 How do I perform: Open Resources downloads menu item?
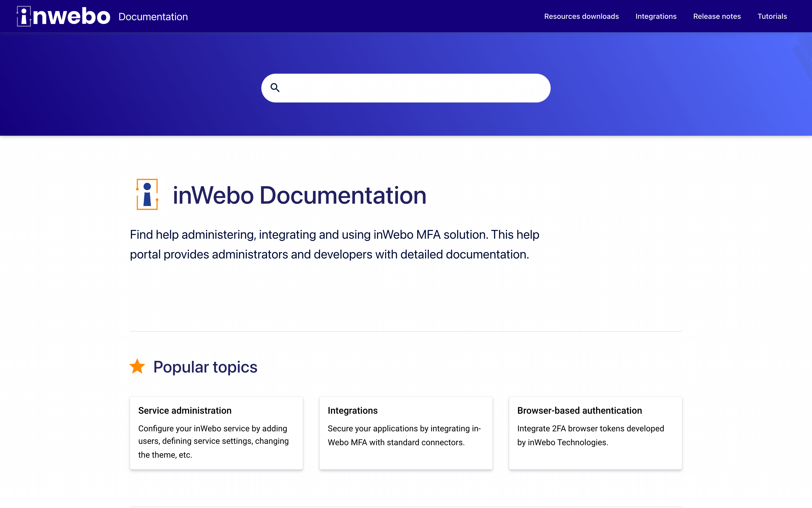click(581, 16)
